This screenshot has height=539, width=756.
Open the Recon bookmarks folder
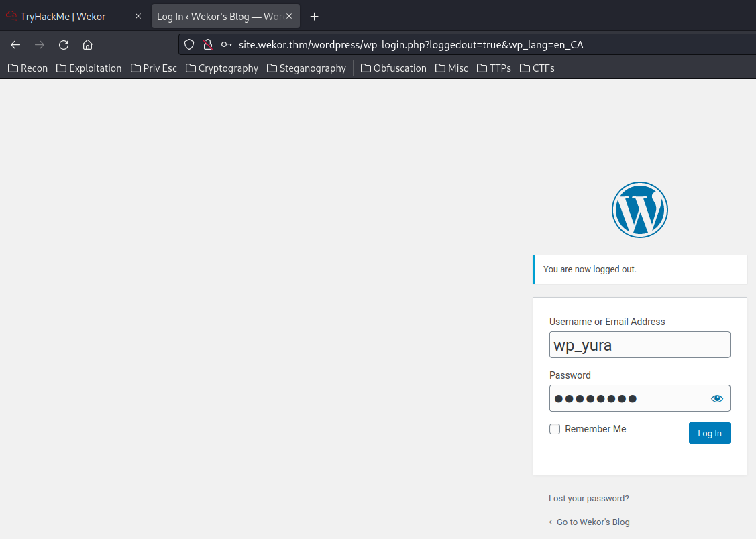click(x=28, y=68)
